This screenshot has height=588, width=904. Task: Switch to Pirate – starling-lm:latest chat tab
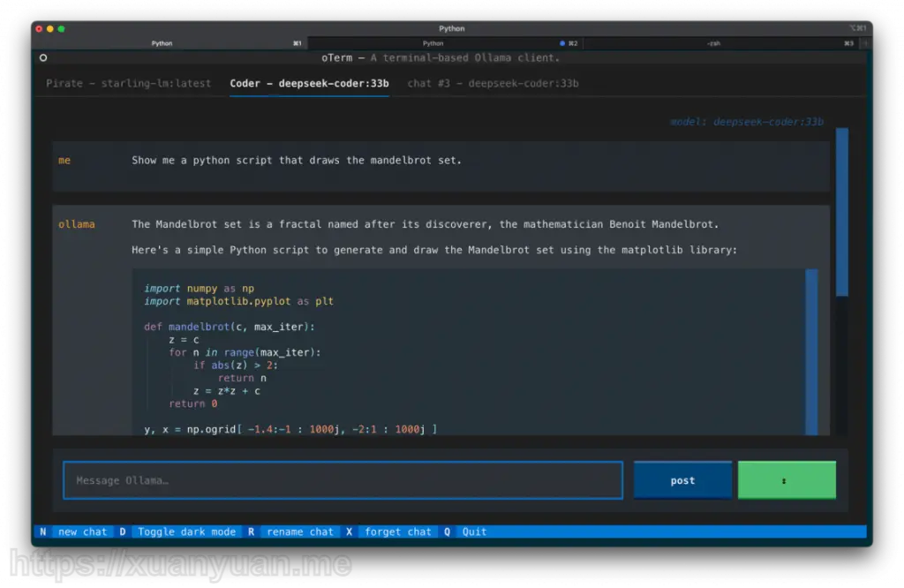(129, 84)
